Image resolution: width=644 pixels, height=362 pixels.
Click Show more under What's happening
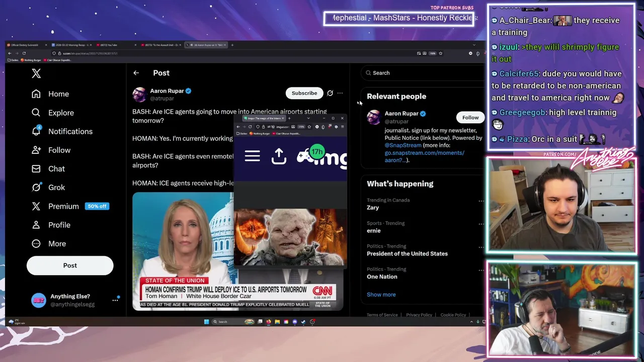tap(381, 295)
